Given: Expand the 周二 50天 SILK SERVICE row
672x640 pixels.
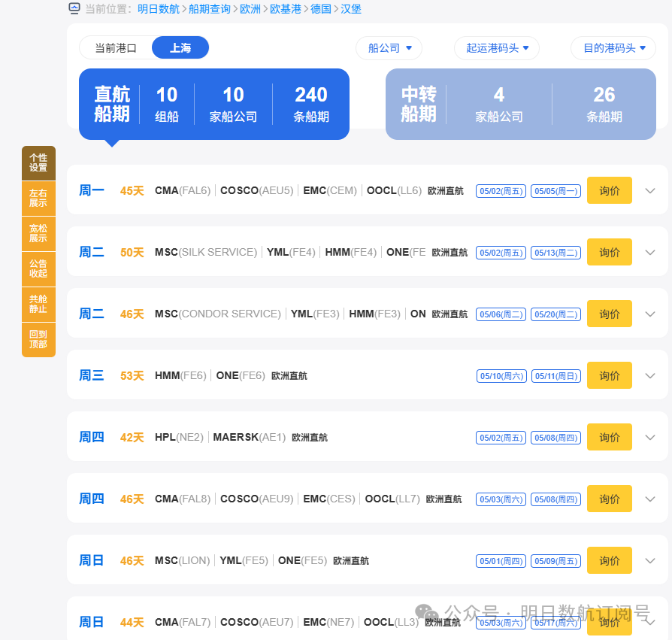Looking at the screenshot, I should click(650, 253).
